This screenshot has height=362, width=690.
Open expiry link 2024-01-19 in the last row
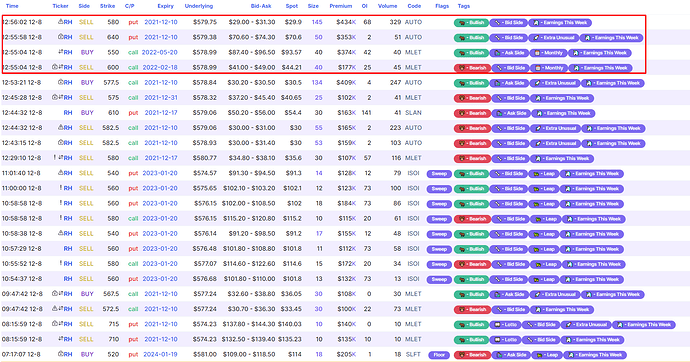160,354
